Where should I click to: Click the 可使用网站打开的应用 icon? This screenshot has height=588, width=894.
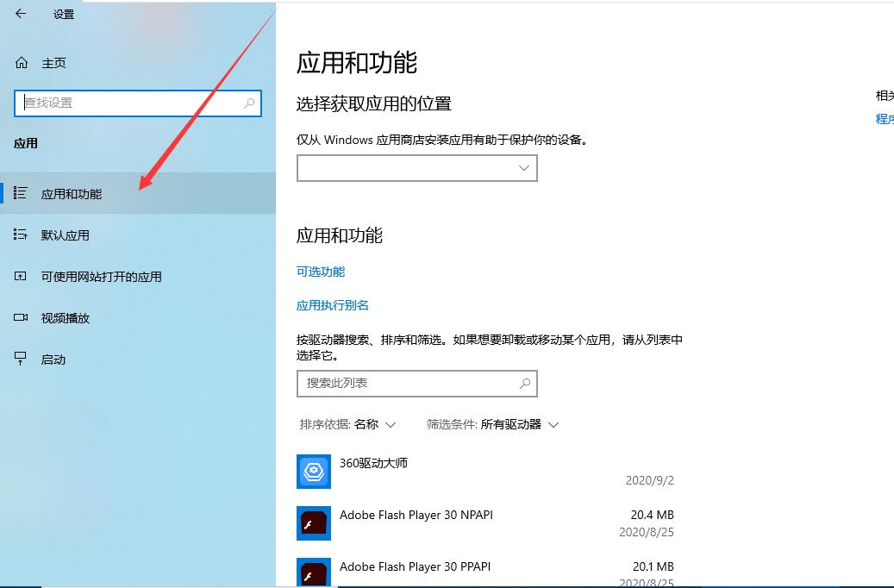click(x=22, y=277)
